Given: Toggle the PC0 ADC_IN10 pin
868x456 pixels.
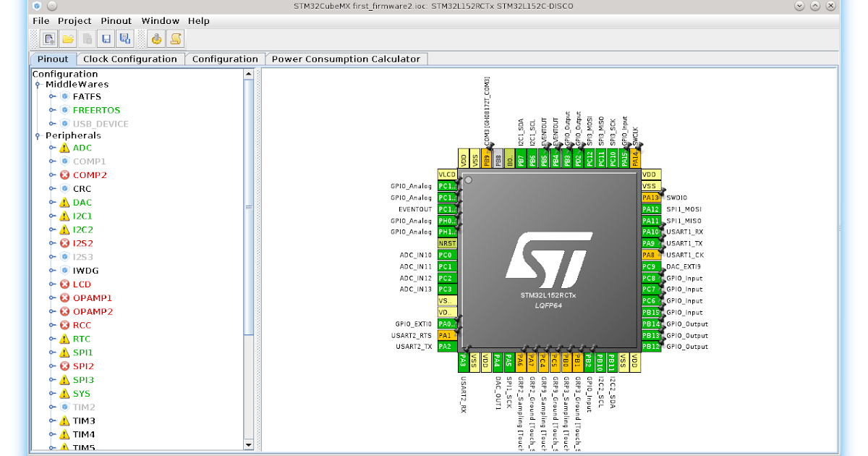Looking at the screenshot, I should [448, 255].
